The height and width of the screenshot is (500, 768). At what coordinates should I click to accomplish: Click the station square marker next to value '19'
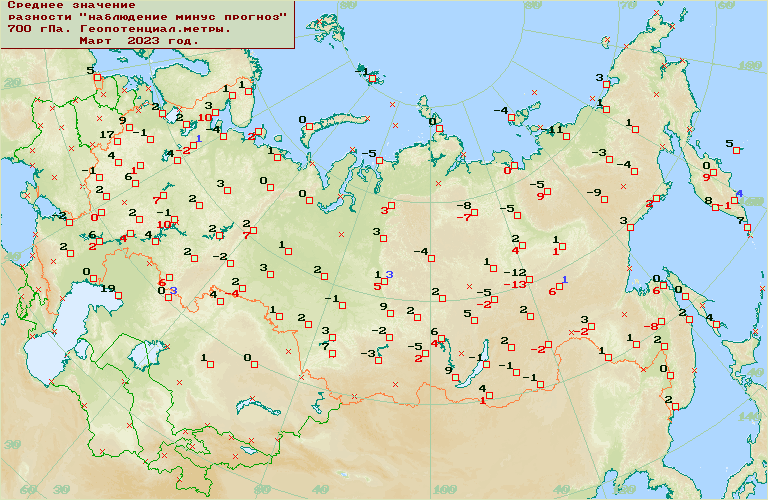(119, 296)
